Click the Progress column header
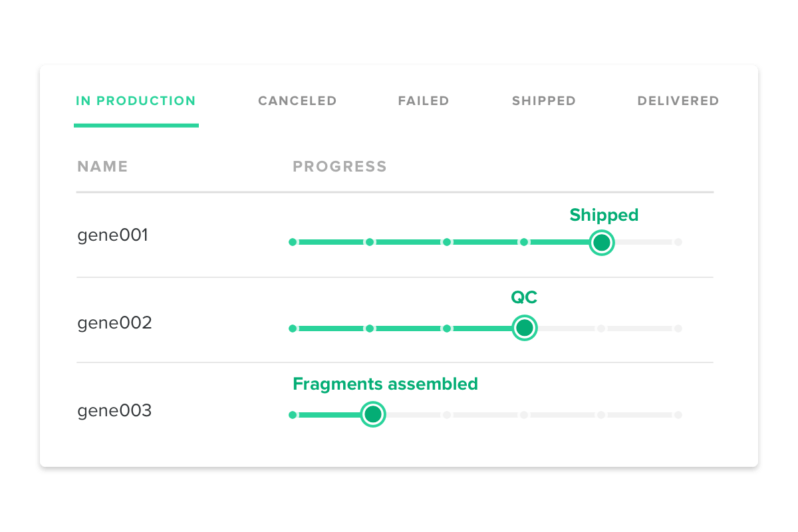The height and width of the screenshot is (532, 798). tap(340, 166)
